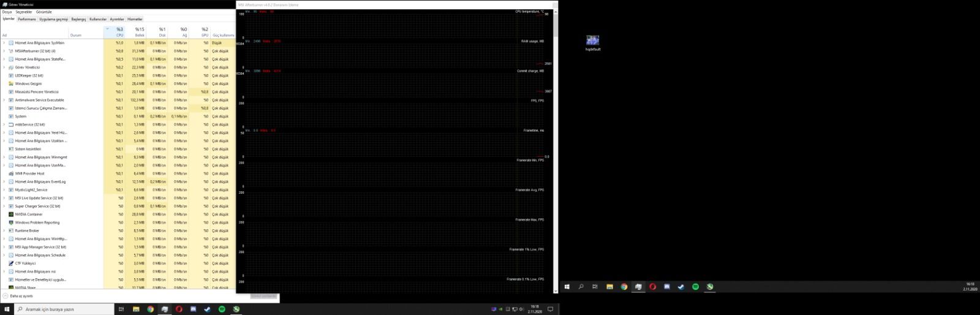Viewport: 980px width, 315px height.
Task: Open the notification center icon in system tray
Action: (x=550, y=309)
